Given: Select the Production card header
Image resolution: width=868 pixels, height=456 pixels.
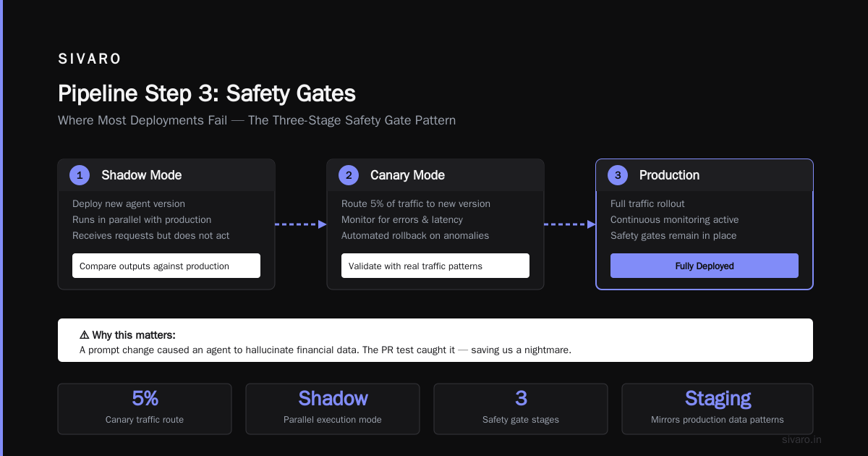Looking at the screenshot, I should click(x=705, y=175).
